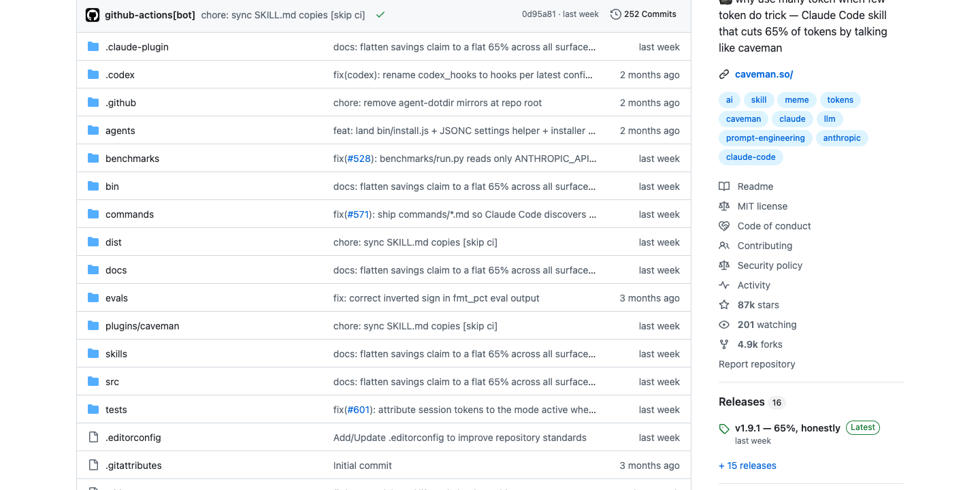This screenshot has width=980, height=490.
Task: Click the tests folder icon
Action: [x=93, y=410]
